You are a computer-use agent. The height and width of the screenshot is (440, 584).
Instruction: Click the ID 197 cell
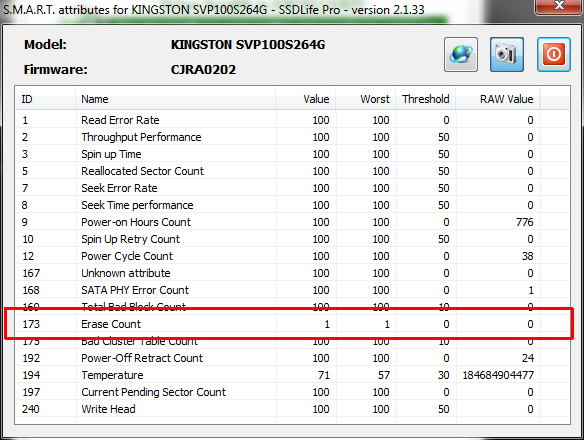31,392
